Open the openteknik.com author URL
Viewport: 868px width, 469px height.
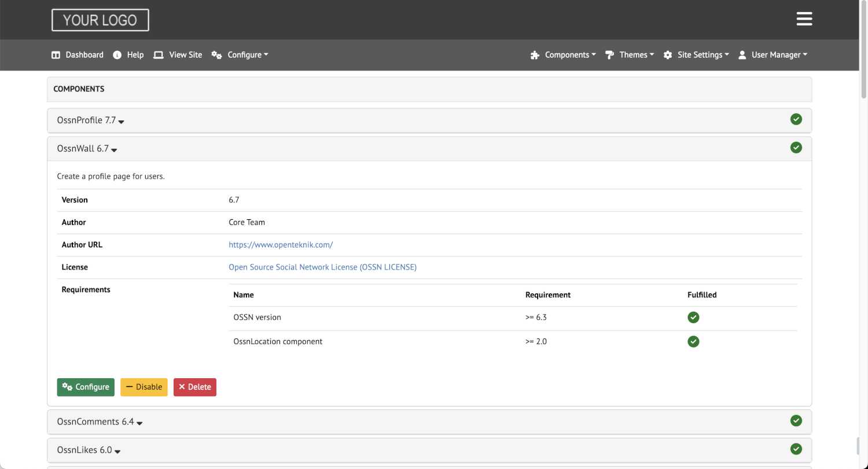(281, 245)
